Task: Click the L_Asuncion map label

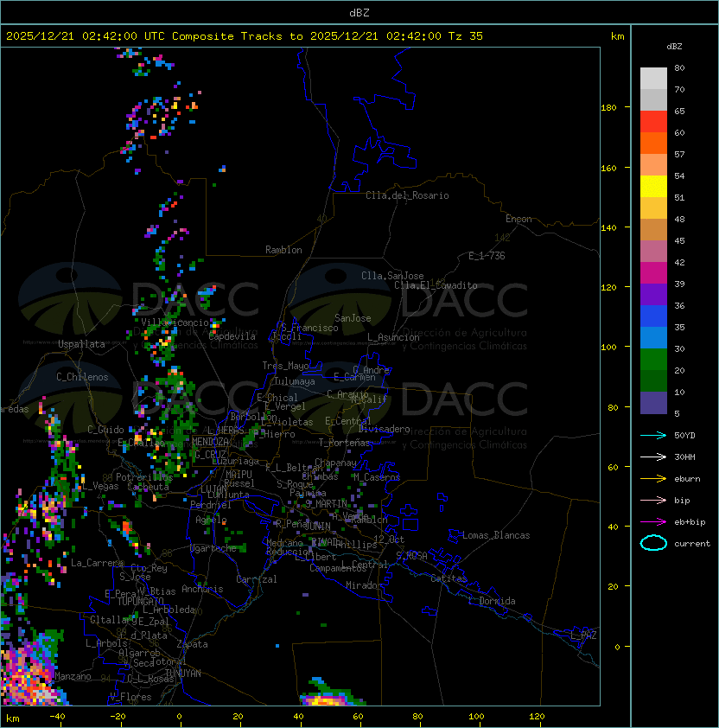Action: pos(393,337)
